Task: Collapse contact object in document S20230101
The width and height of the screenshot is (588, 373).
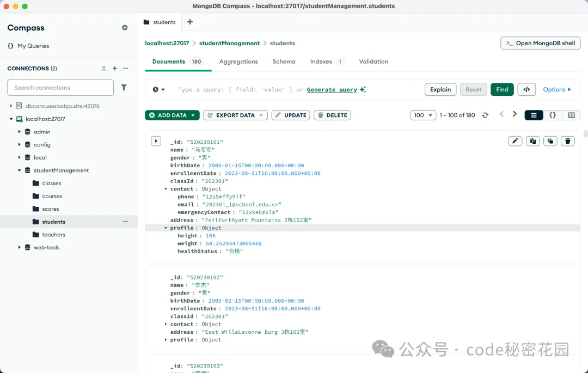Action: pos(166,189)
